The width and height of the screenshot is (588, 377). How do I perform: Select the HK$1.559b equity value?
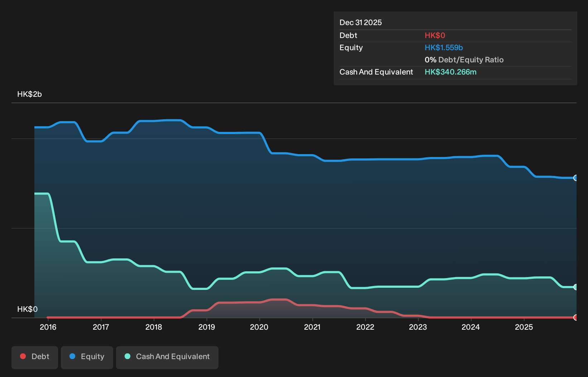[x=444, y=48]
